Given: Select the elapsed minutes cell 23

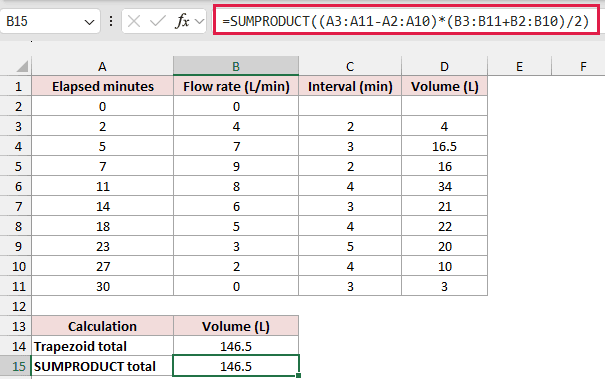Looking at the screenshot, I should [x=102, y=247].
